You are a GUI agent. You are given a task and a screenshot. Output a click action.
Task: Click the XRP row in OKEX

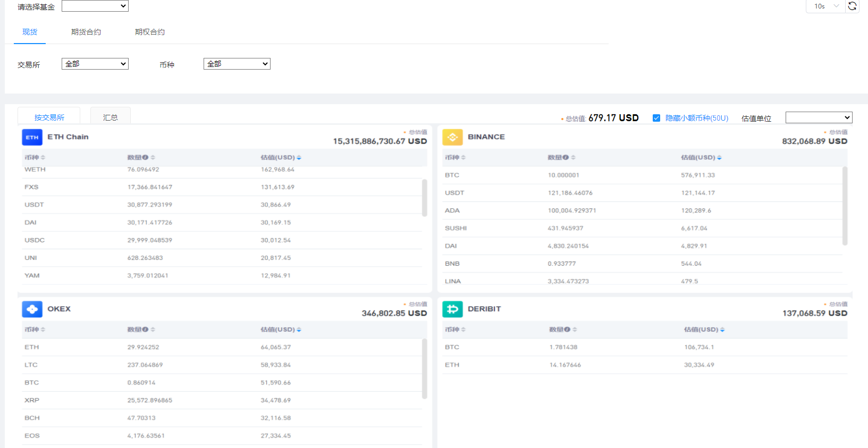point(222,400)
